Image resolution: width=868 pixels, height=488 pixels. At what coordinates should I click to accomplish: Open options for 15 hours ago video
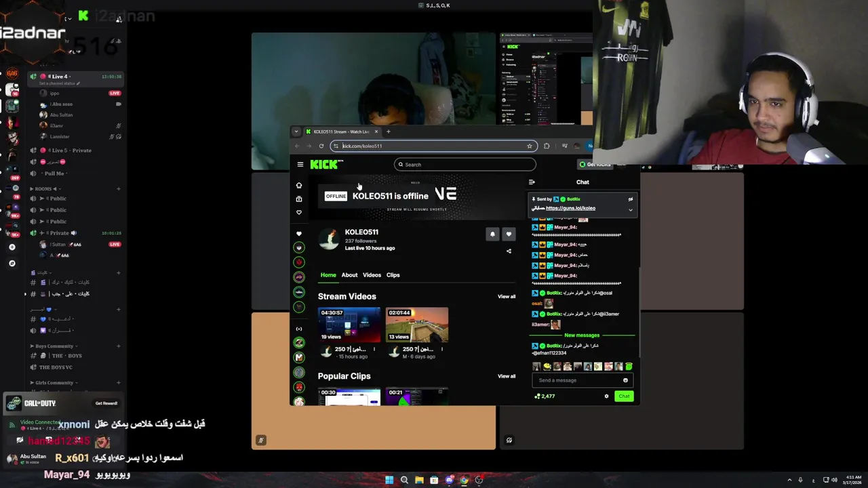tap(374, 350)
